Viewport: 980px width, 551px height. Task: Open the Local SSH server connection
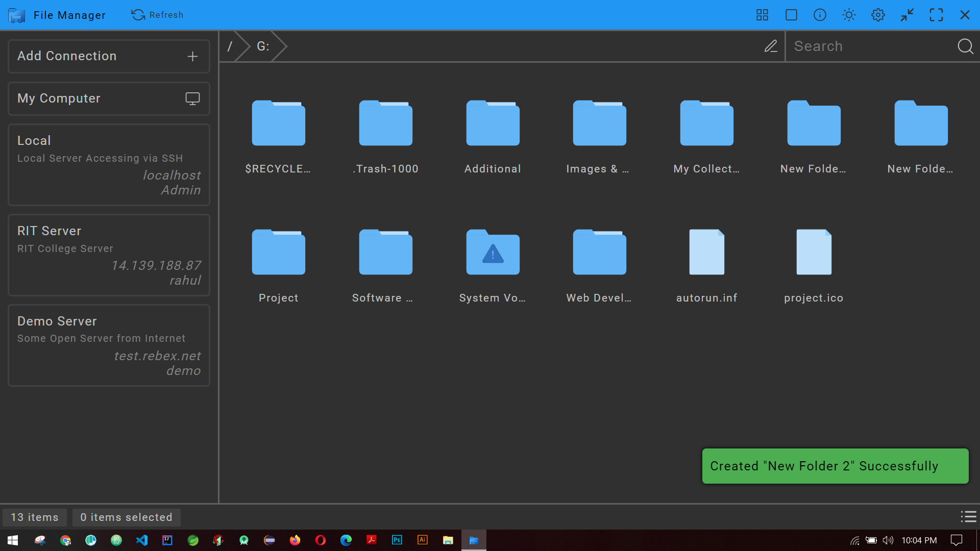coord(109,164)
